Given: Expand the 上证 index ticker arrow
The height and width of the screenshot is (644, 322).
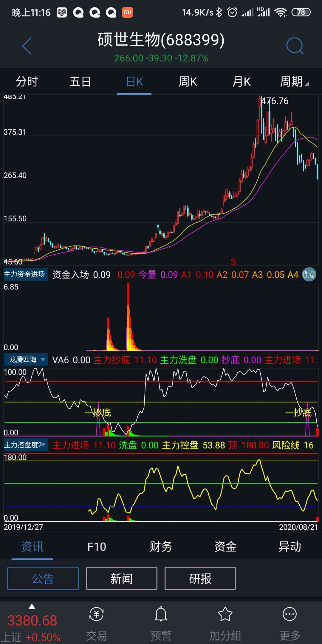Looking at the screenshot, I should click(x=32, y=607).
